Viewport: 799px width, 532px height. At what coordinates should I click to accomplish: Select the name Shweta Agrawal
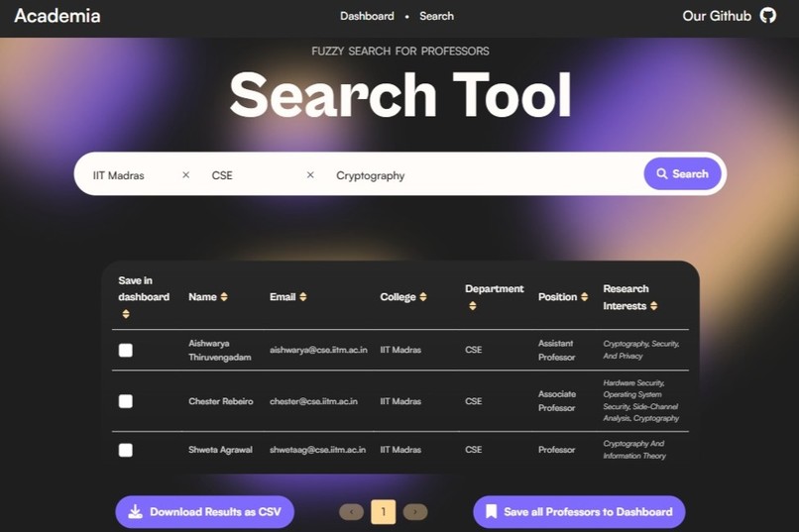point(220,450)
